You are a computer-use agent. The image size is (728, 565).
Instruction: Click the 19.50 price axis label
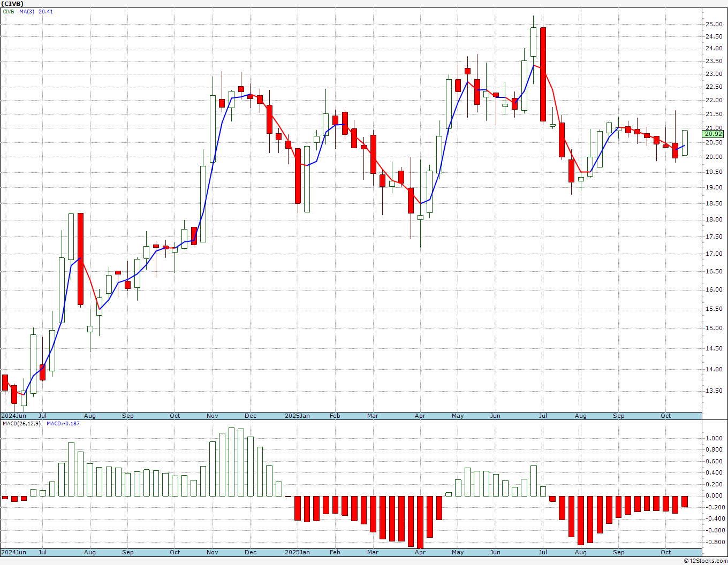pos(714,172)
